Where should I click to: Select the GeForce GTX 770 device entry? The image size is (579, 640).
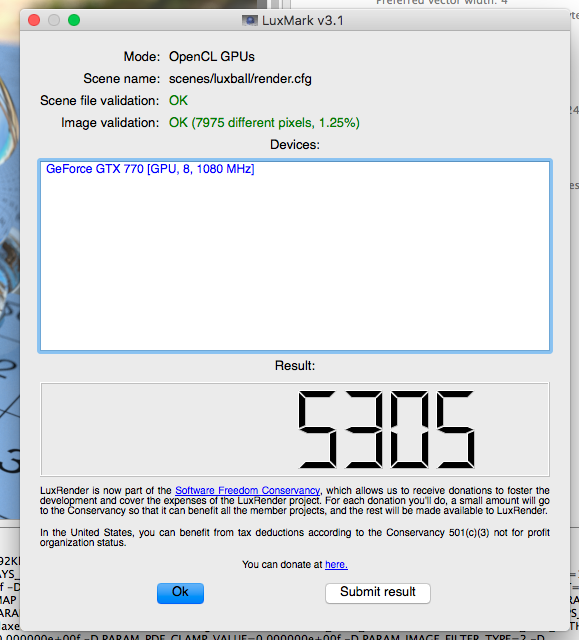coord(150,169)
